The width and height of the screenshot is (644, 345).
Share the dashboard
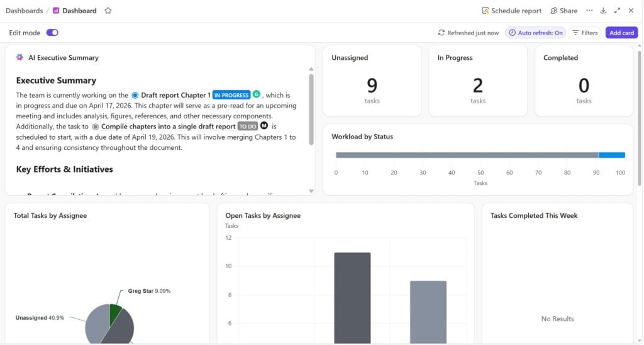564,11
